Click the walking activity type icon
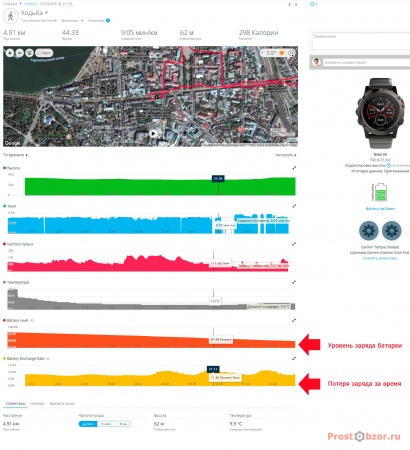Screen dimensions: 410x450 point(11,16)
